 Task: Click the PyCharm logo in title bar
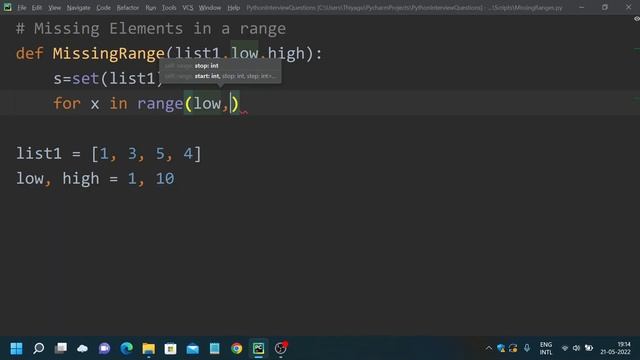[x=7, y=7]
